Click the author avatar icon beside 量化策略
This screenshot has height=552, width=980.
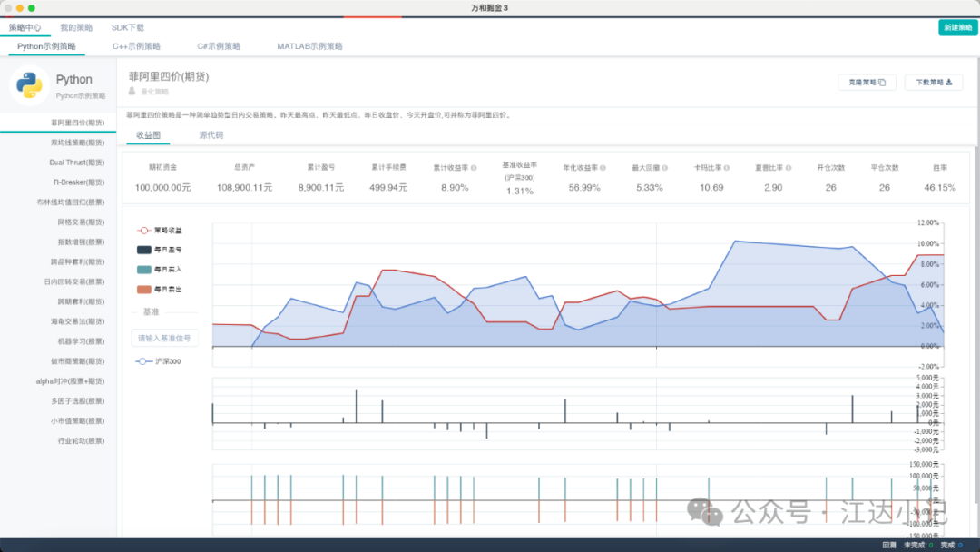[x=132, y=92]
